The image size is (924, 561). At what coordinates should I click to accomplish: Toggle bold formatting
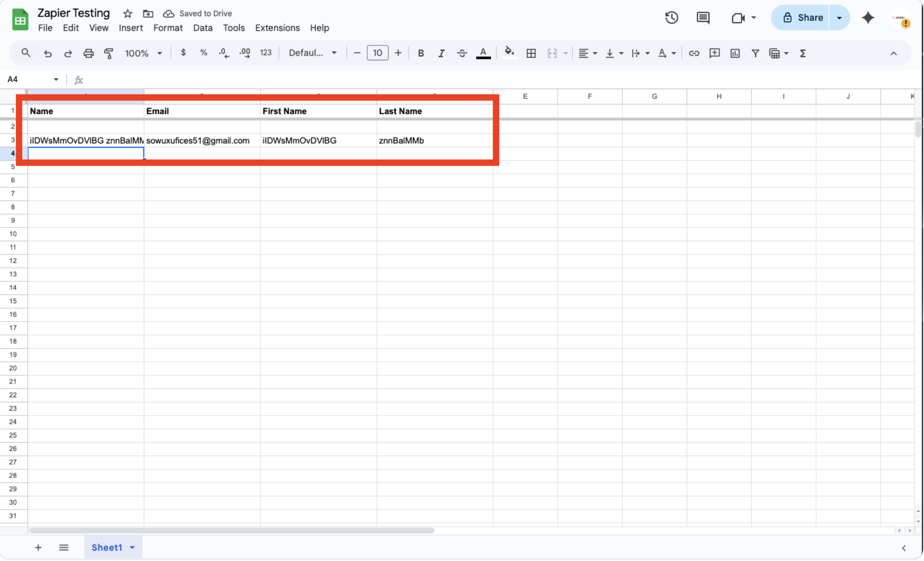pyautogui.click(x=420, y=53)
